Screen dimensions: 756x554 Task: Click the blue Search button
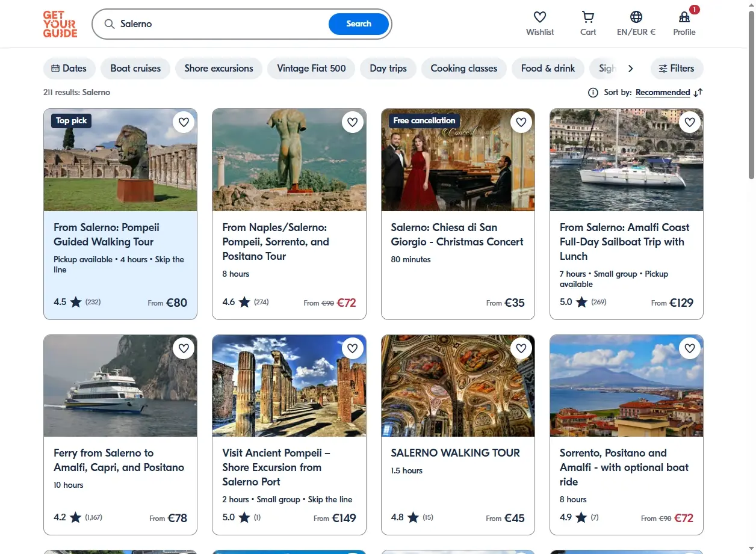tap(359, 24)
